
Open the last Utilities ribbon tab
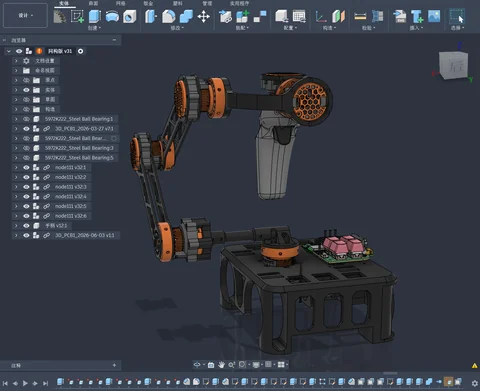pyautogui.click(x=239, y=3)
